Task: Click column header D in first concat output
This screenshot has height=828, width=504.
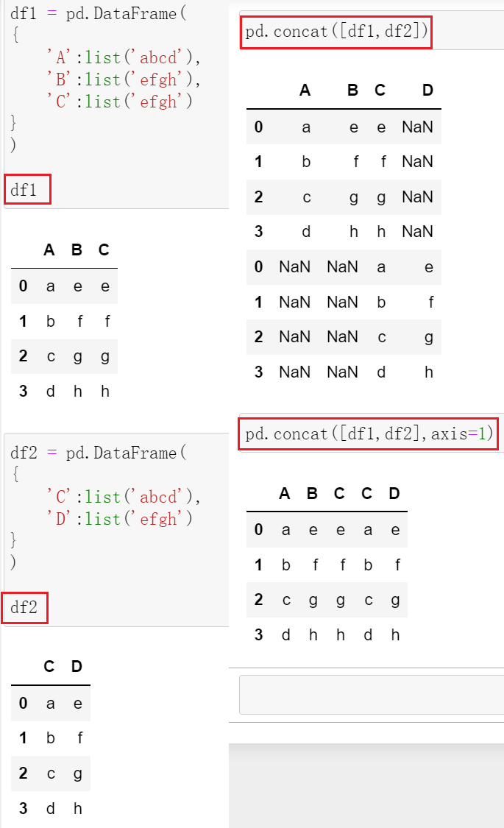Action: (x=427, y=91)
